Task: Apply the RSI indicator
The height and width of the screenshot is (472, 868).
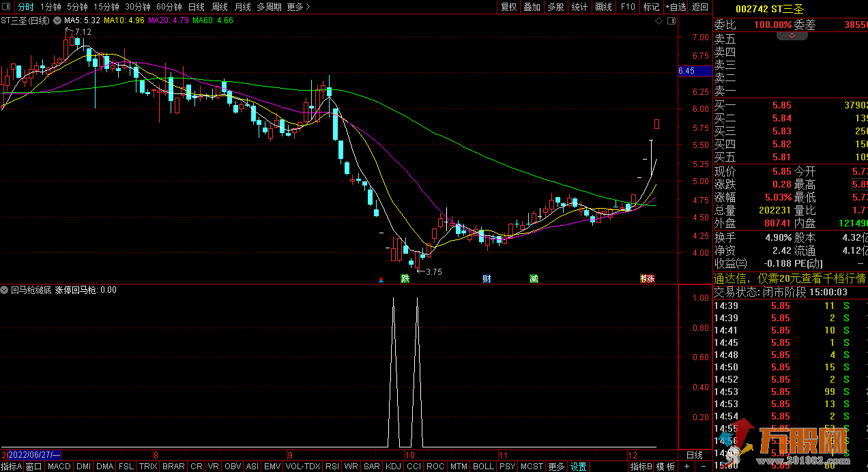Action: pos(332,467)
